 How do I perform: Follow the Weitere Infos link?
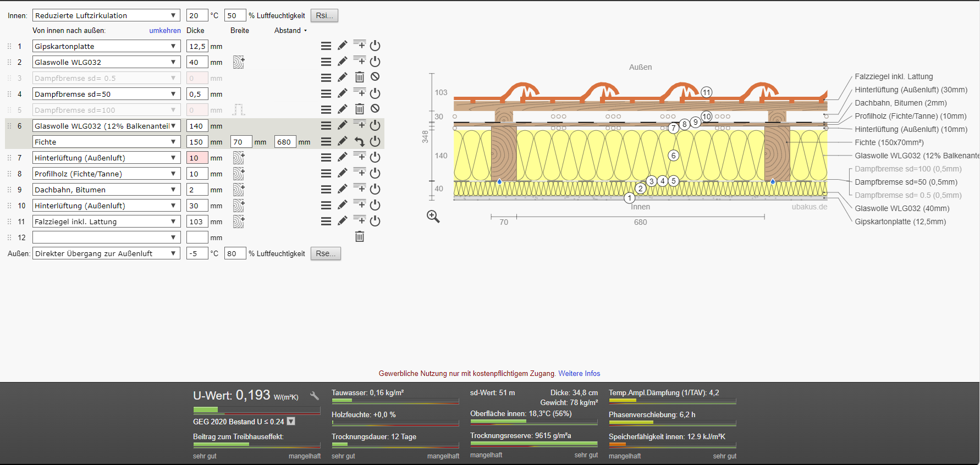coord(579,373)
